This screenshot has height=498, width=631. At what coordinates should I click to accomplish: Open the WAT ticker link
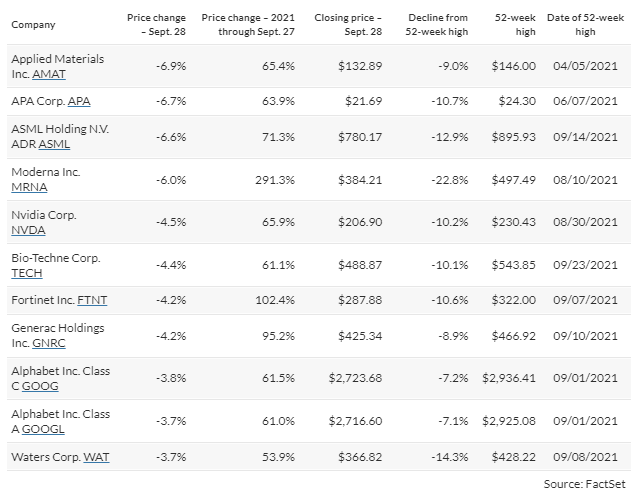pyautogui.click(x=96, y=456)
